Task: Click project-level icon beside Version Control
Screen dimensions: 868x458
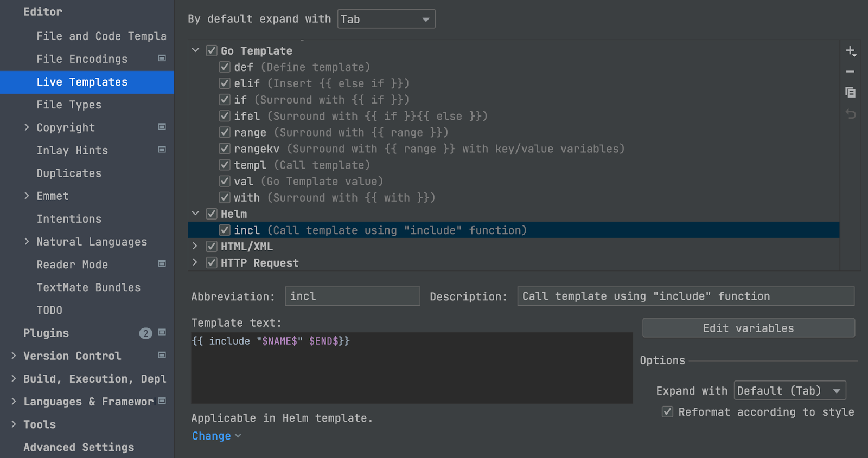Action: click(162, 355)
